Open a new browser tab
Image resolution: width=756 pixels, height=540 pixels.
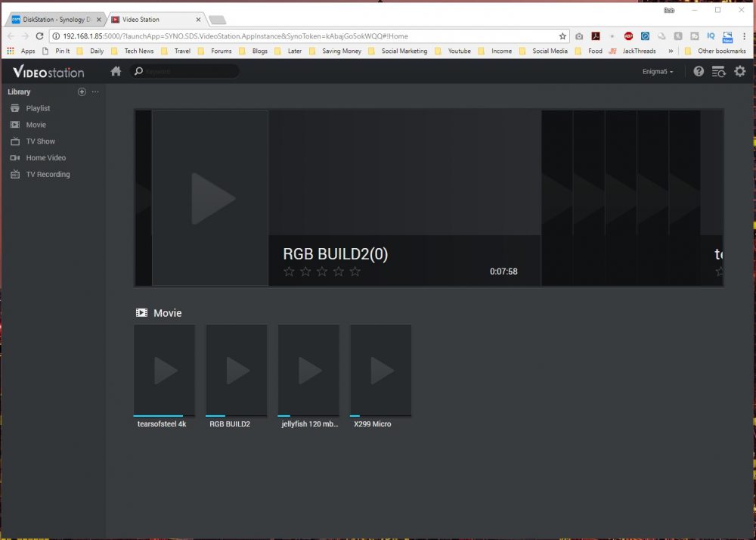217,20
